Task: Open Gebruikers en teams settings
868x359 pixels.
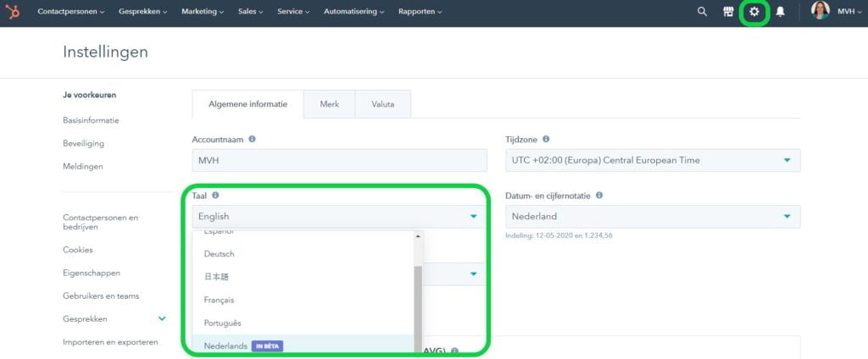Action: (101, 296)
